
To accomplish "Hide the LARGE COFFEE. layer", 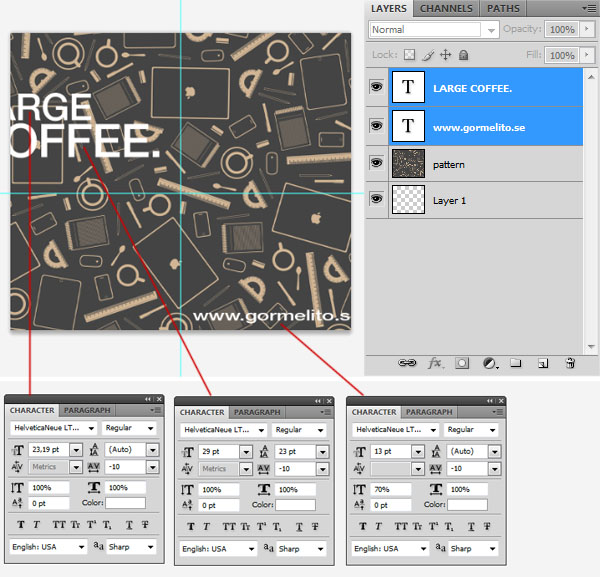I will click(376, 88).
